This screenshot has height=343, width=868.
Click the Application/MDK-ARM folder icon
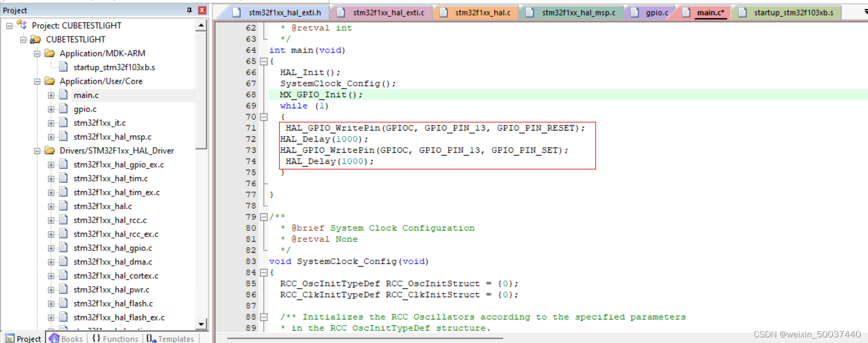tap(50, 53)
